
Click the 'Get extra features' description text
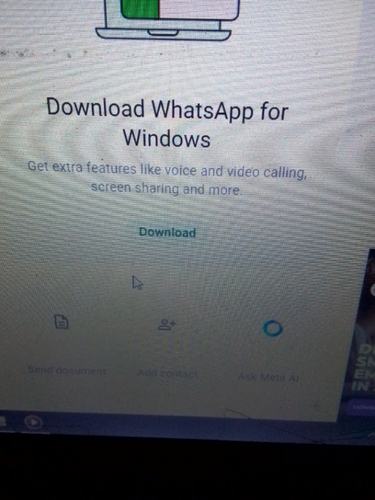click(167, 178)
